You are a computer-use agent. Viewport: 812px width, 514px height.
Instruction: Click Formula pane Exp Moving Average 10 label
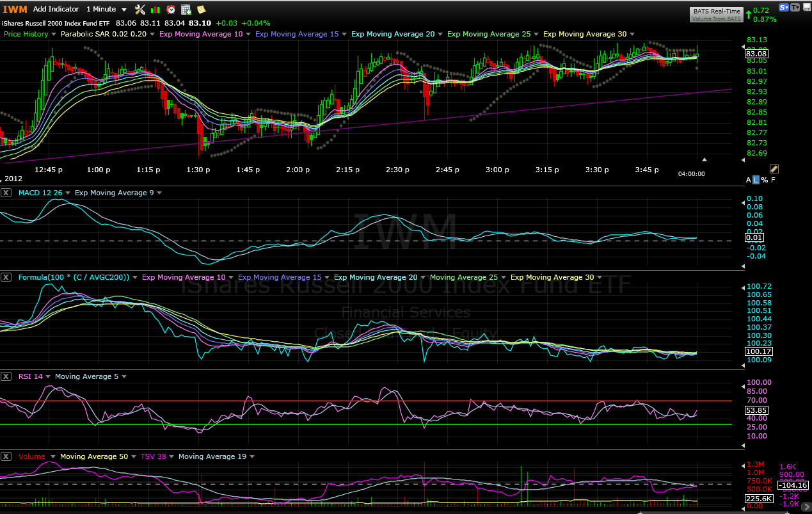click(x=184, y=277)
